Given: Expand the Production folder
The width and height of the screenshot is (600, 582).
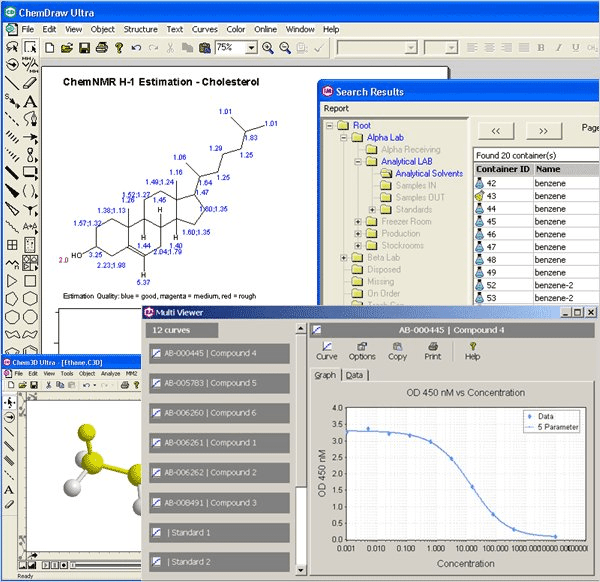Looking at the screenshot, I should pos(358,233).
